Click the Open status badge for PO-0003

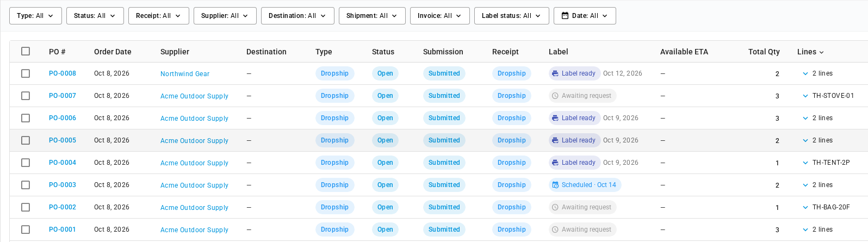[x=385, y=185]
